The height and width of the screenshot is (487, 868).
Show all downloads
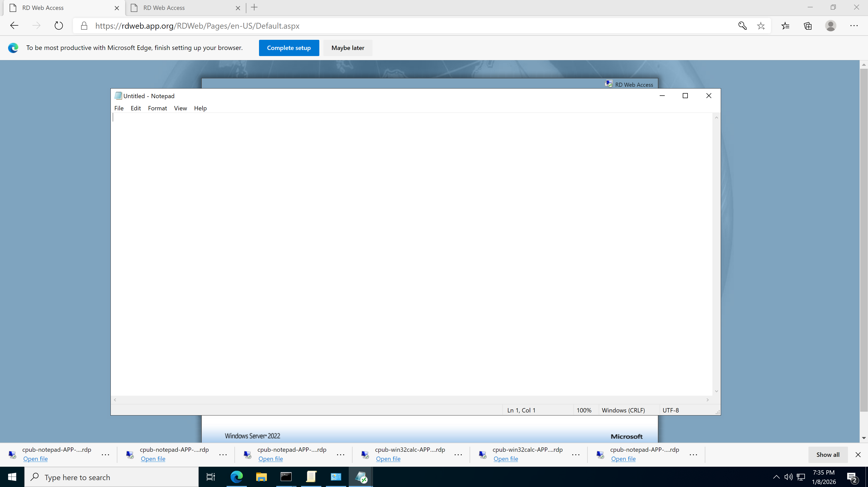coord(827,455)
